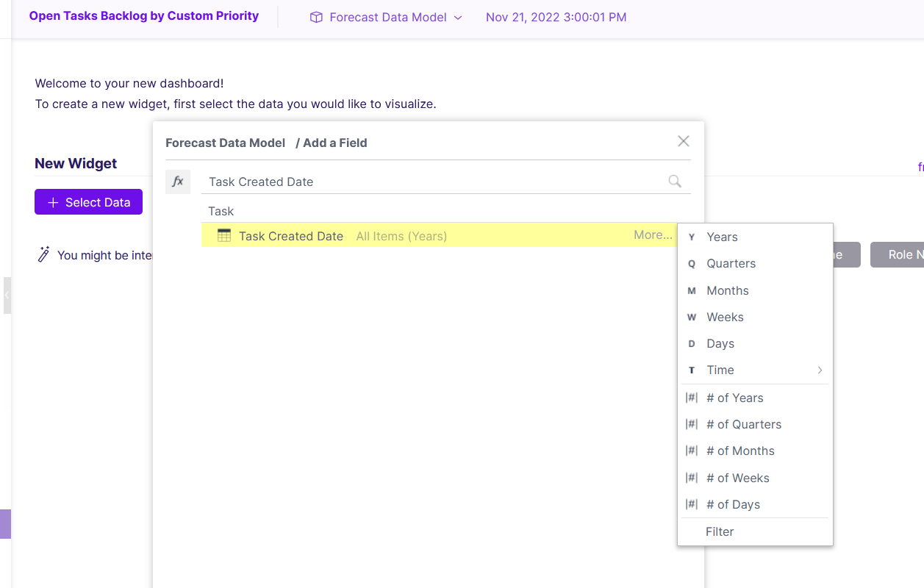Open the fx formula editor icon
This screenshot has width=924, height=588.
coord(178,182)
